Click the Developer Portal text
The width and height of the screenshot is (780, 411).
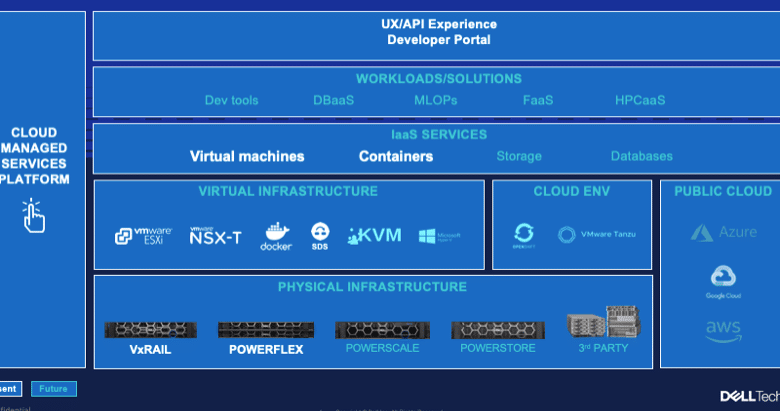[439, 40]
